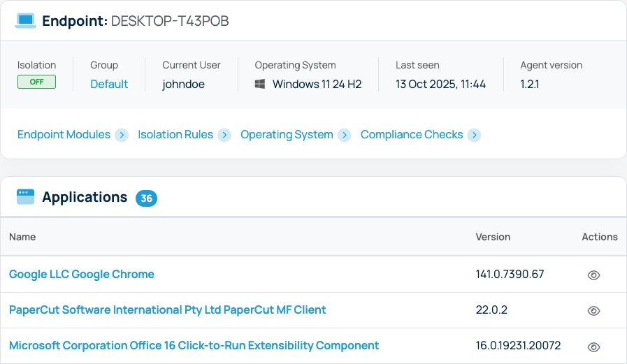Open the Endpoint Modules section

64,135
